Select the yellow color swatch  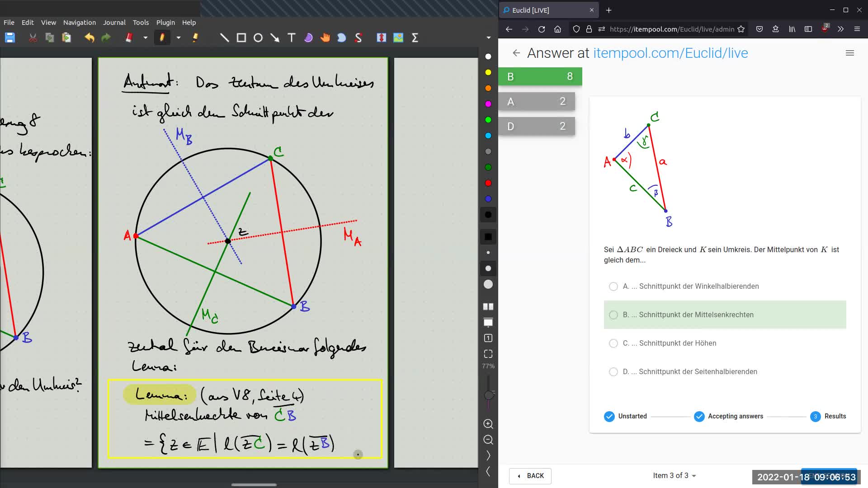[488, 72]
